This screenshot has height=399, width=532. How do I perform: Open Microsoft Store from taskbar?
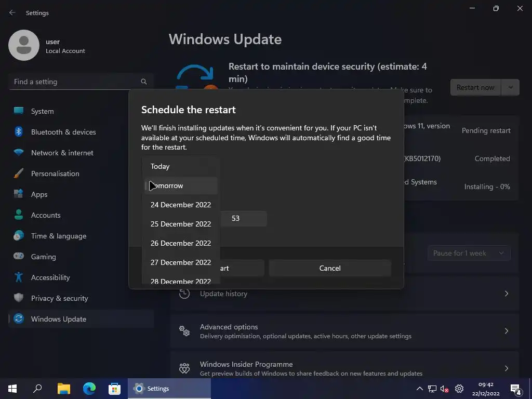pos(114,389)
